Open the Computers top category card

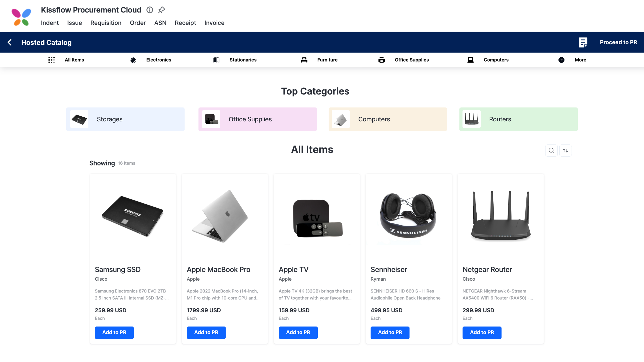pos(388,119)
